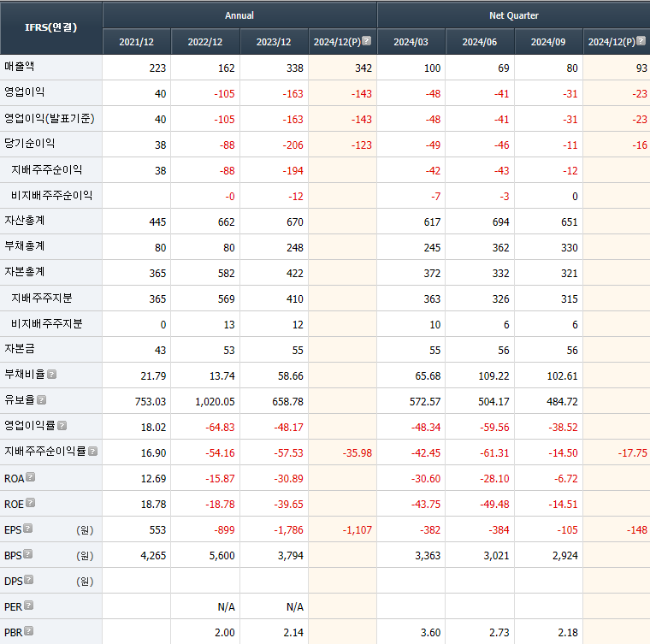Click the 2024/03 quarter column header
This screenshot has width=650, height=644.
point(411,42)
